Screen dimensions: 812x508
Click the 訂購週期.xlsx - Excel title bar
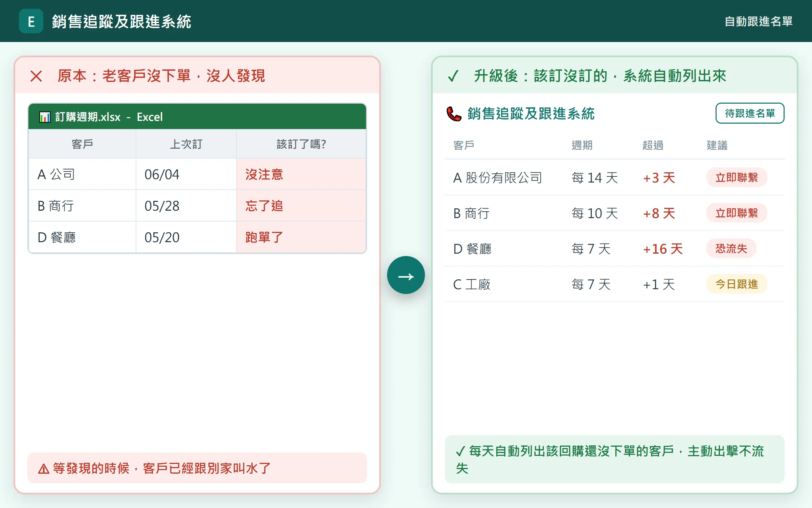point(197,117)
